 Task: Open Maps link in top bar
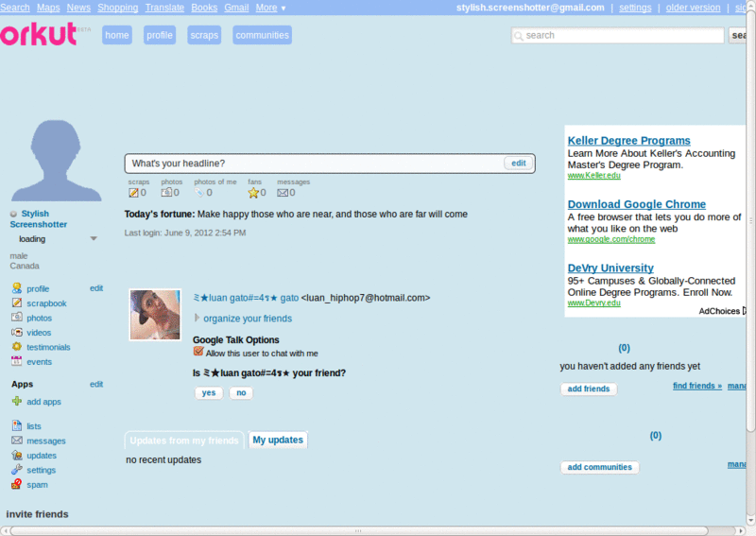pos(48,8)
